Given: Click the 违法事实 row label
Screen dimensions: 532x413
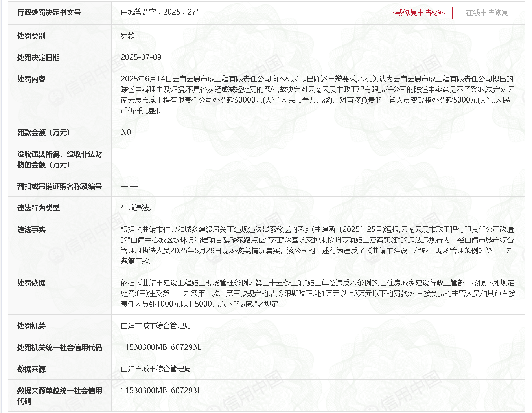Looking at the screenshot, I should (x=31, y=229).
